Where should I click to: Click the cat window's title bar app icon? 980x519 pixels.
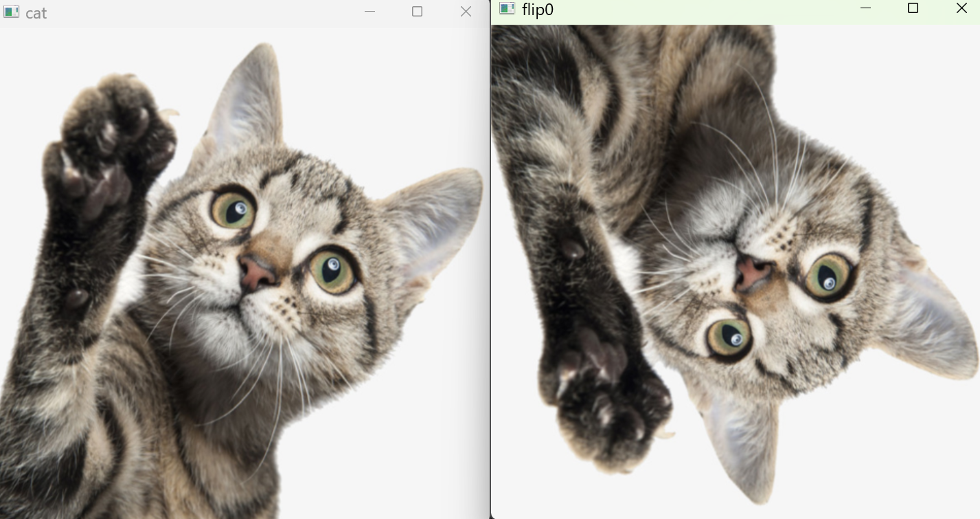tap(11, 12)
